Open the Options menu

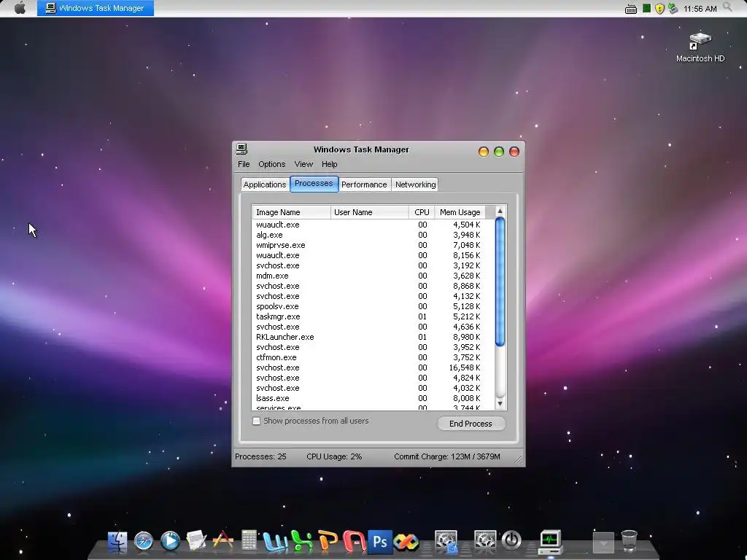click(x=271, y=164)
